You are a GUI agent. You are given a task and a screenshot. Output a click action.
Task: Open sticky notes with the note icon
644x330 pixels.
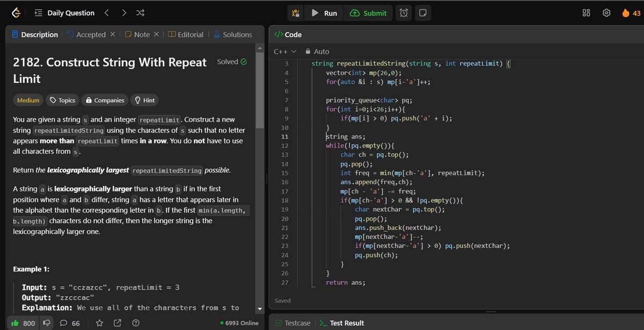pos(423,12)
